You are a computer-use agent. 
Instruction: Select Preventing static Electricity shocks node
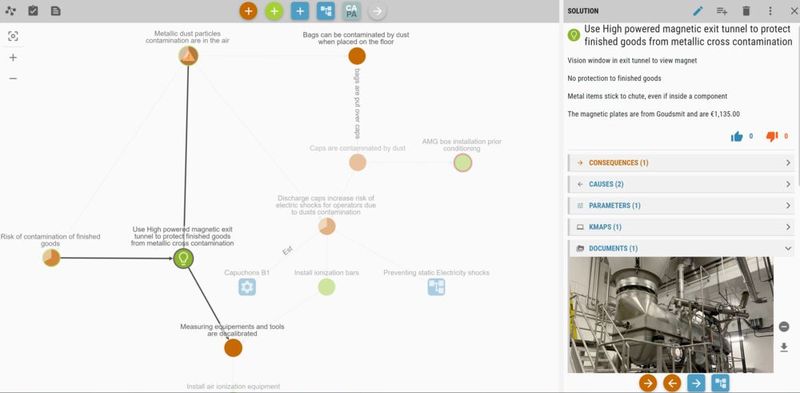436,287
